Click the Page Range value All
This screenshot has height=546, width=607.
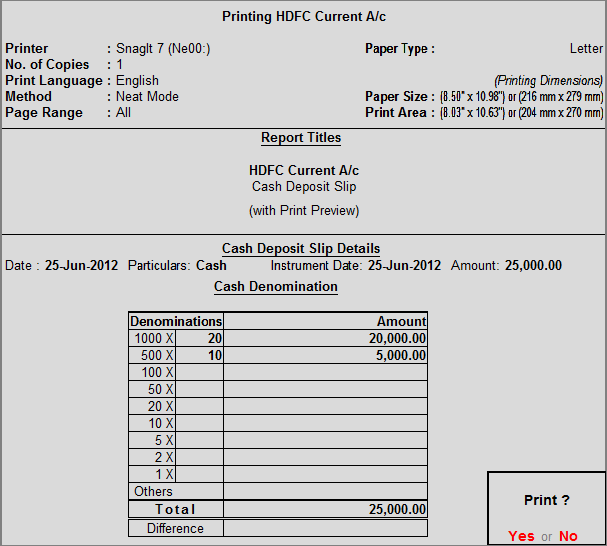pos(123,112)
